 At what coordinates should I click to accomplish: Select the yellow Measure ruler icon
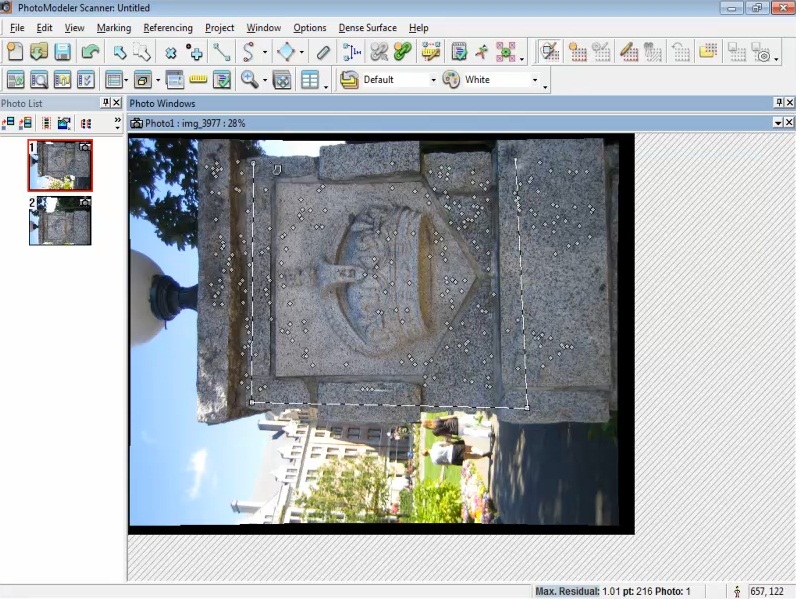point(198,80)
